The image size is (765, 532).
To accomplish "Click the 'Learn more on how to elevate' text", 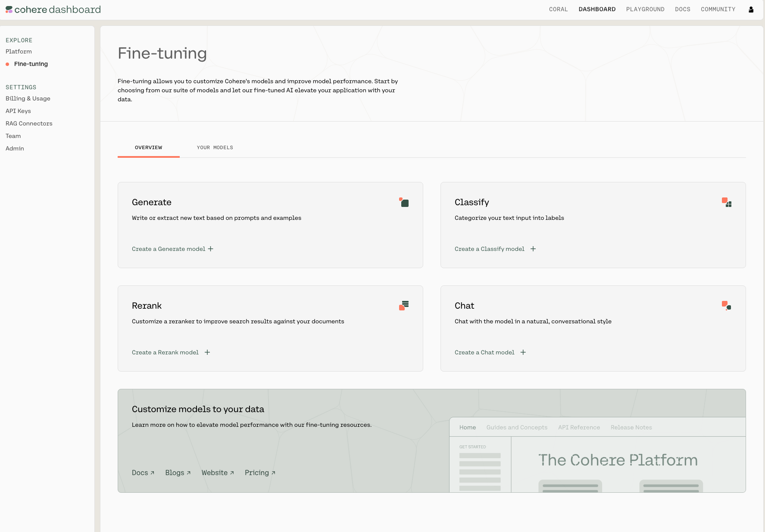I will click(x=252, y=425).
